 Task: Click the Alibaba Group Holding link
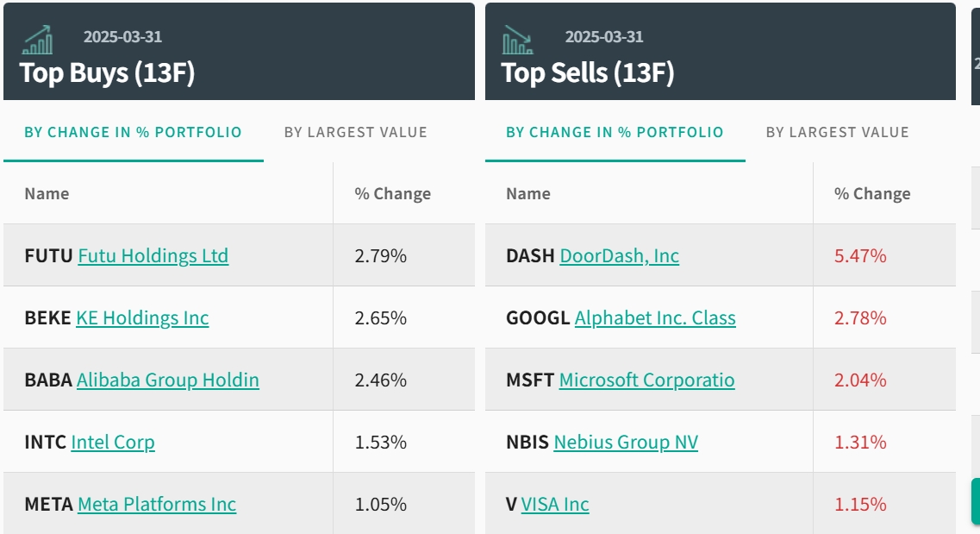tap(167, 380)
